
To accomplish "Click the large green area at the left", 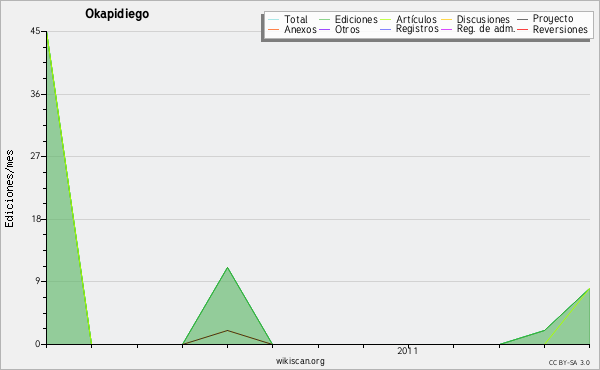I will 61,249.
